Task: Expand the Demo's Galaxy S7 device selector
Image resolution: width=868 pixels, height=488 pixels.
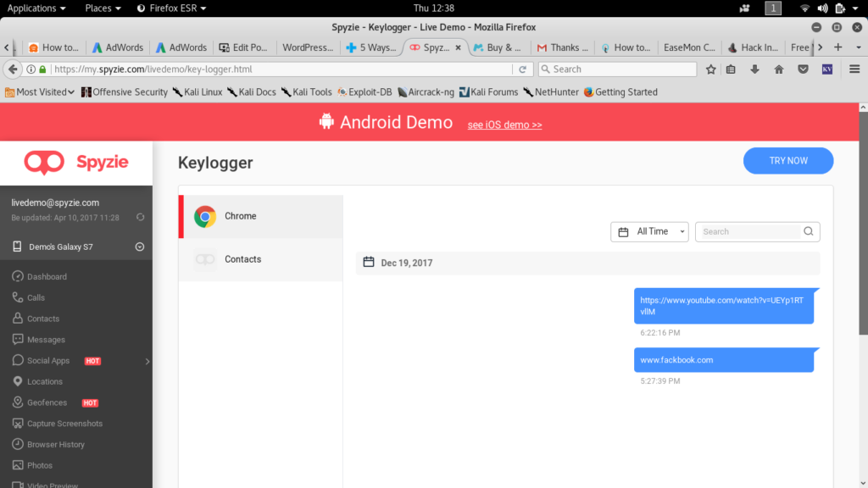Action: point(140,247)
